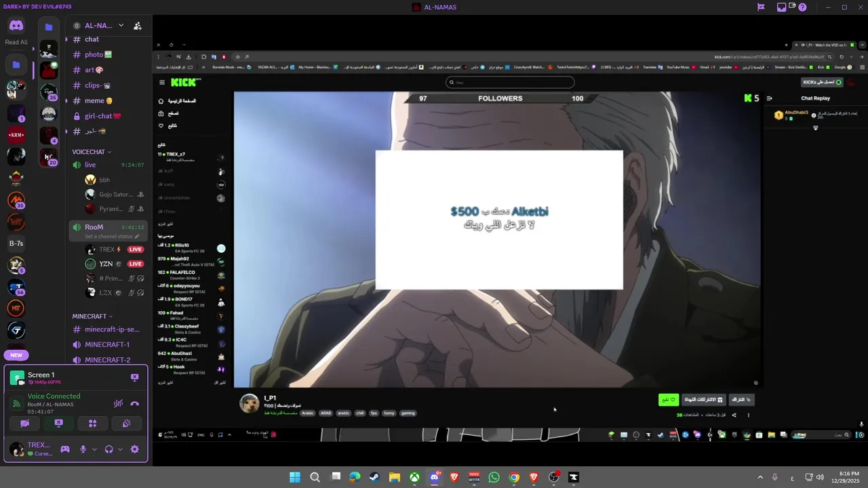Viewport: 868px width, 488px height.
Task: Open microphone input options chevron
Action: (x=94, y=449)
